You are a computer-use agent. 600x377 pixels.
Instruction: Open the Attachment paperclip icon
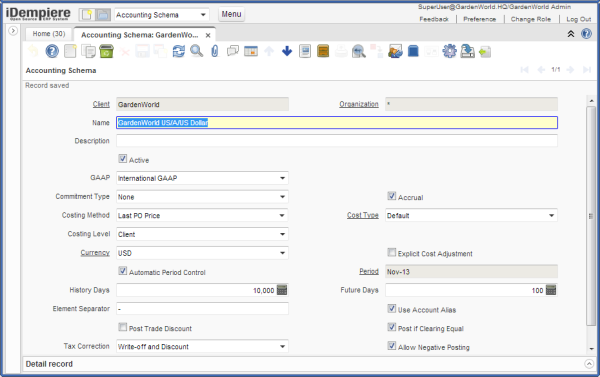(x=215, y=51)
